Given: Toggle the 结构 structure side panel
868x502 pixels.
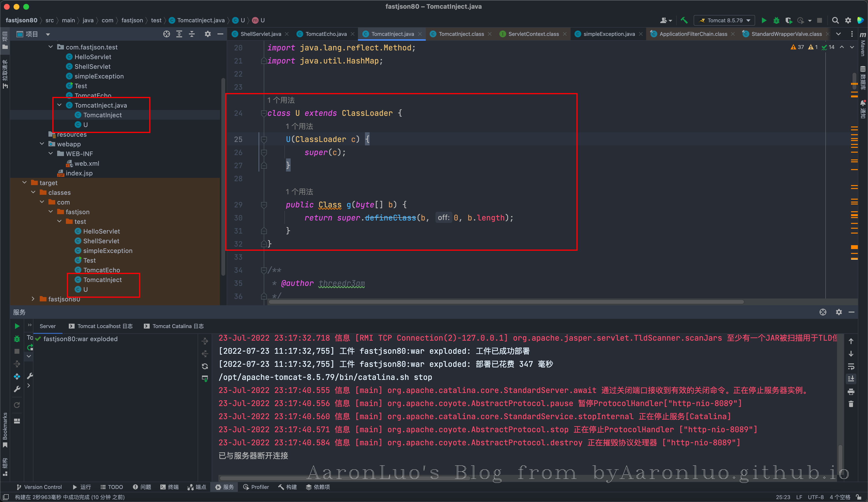Looking at the screenshot, I should [5, 467].
